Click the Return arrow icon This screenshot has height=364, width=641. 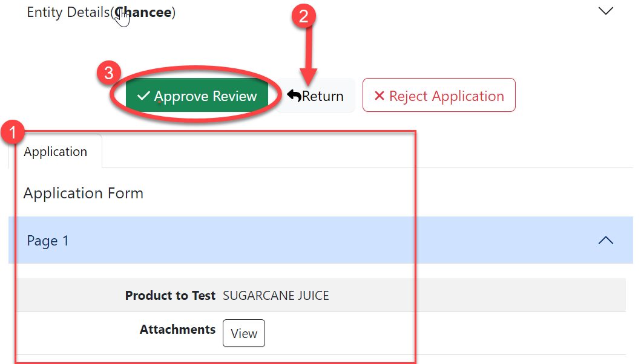click(x=294, y=96)
